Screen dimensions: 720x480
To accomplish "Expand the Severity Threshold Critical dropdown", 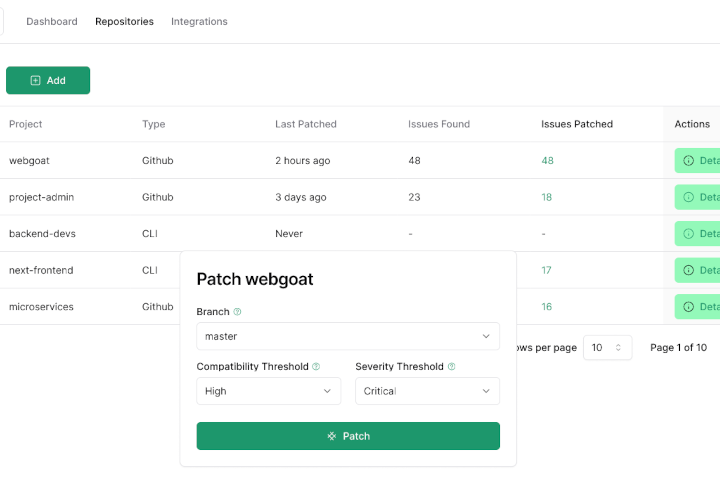I will pyautogui.click(x=427, y=391).
